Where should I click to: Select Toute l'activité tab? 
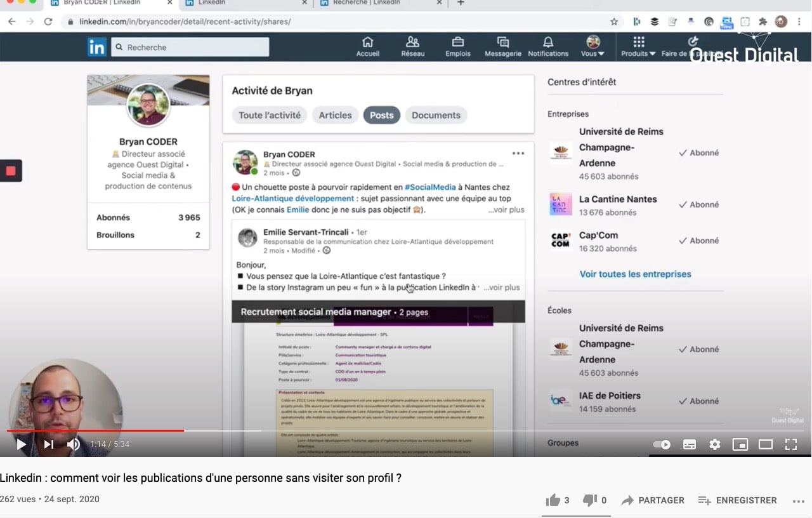tap(270, 115)
